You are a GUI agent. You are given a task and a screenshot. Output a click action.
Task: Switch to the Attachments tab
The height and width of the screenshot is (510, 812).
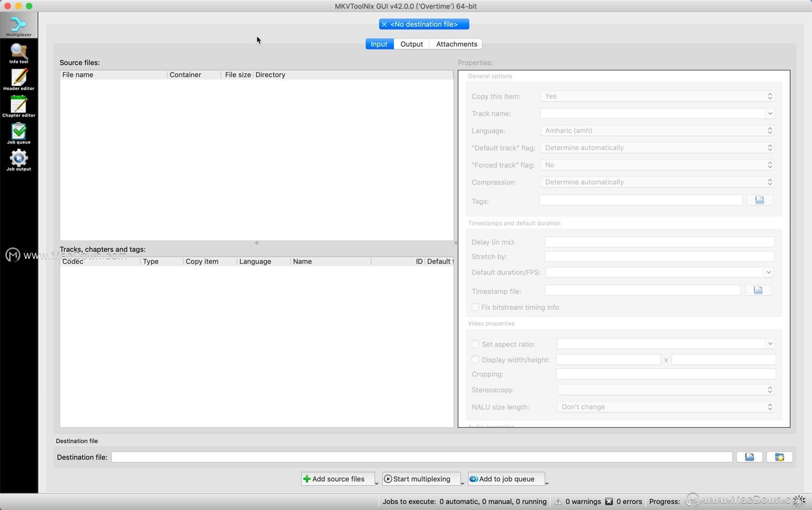point(457,44)
